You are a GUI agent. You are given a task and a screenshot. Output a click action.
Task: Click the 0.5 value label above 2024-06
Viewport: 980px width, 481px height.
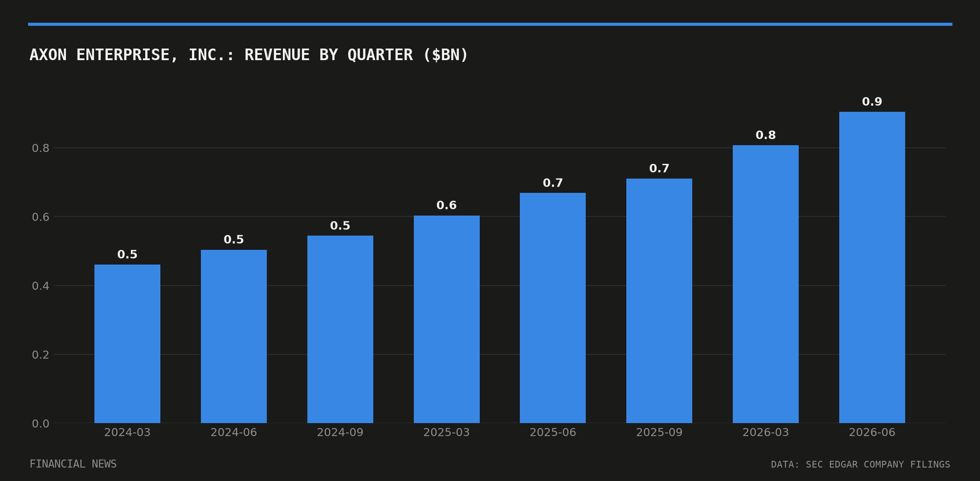[234, 240]
